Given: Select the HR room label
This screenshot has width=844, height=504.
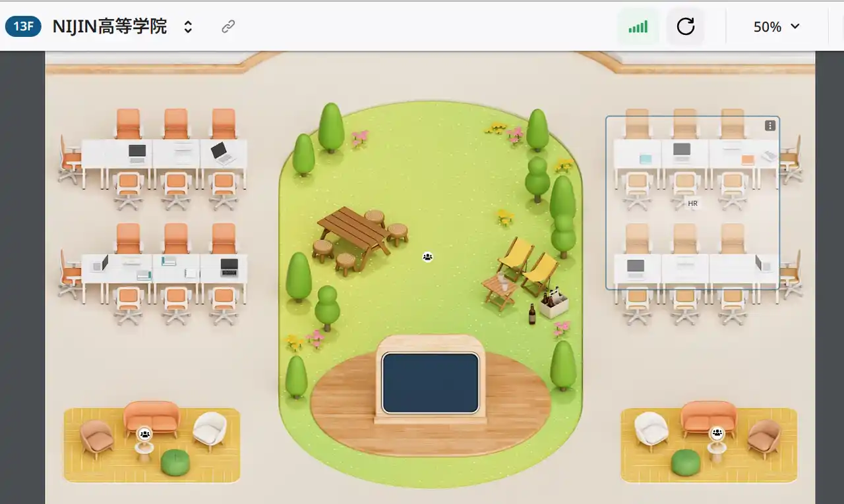Looking at the screenshot, I should coord(692,204).
